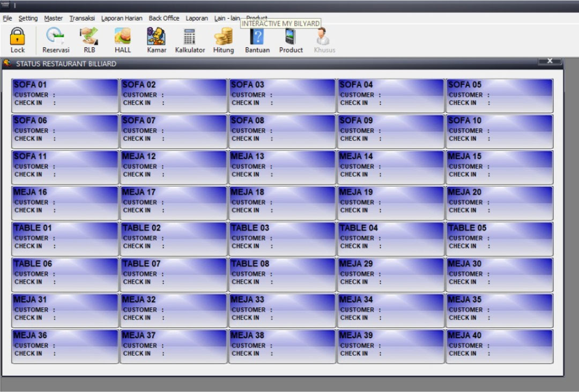Expand the Back Office menu
The width and height of the screenshot is (579, 392).
(x=164, y=18)
